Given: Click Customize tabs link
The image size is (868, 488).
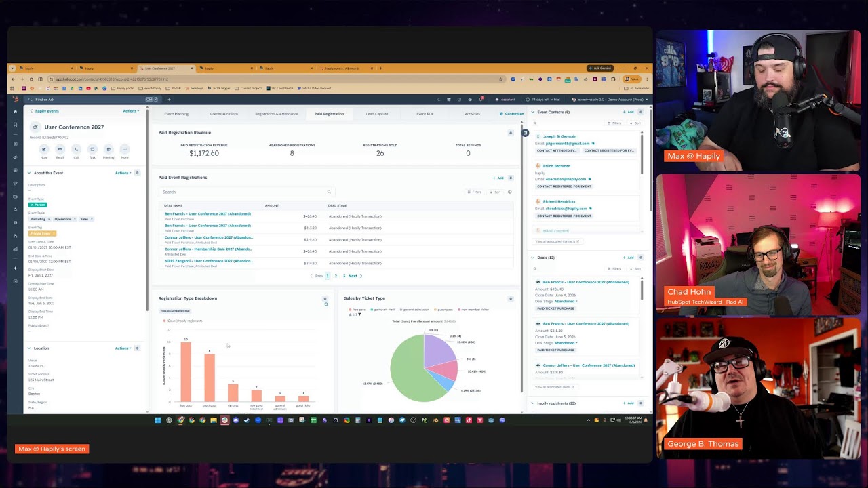Looking at the screenshot, I should coord(512,114).
